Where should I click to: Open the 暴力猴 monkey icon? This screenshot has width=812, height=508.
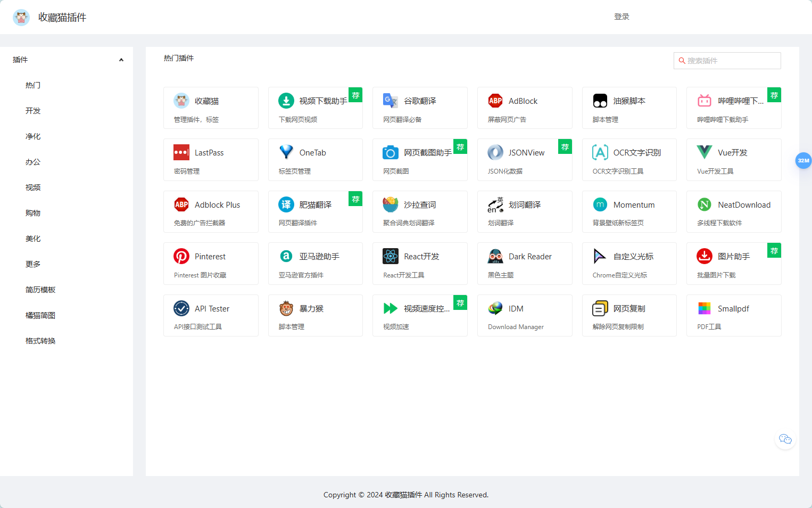tap(286, 308)
